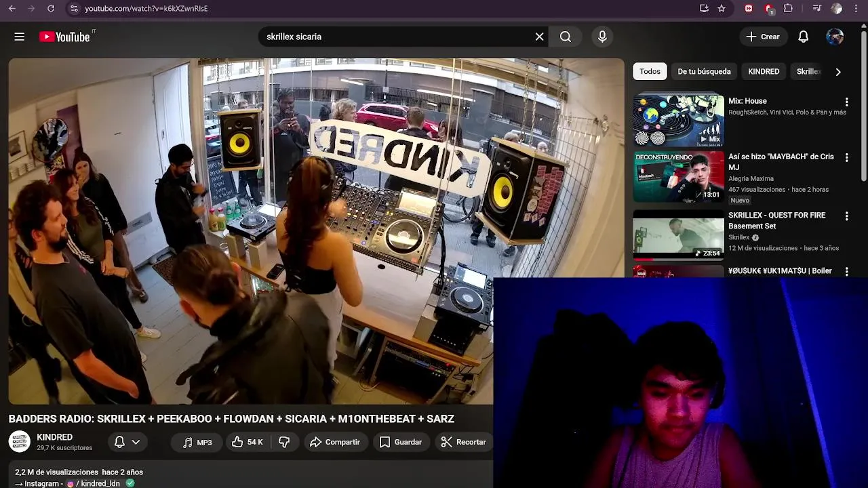868x488 pixels.
Task: Install app icon in address bar
Action: (704, 8)
